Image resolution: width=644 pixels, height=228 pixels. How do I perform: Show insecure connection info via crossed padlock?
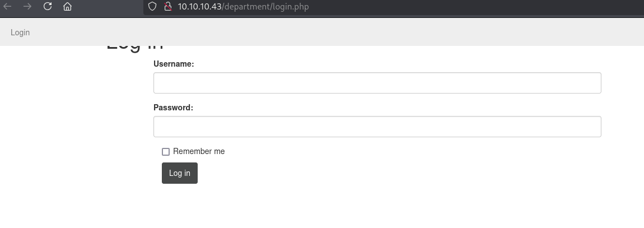(x=167, y=7)
